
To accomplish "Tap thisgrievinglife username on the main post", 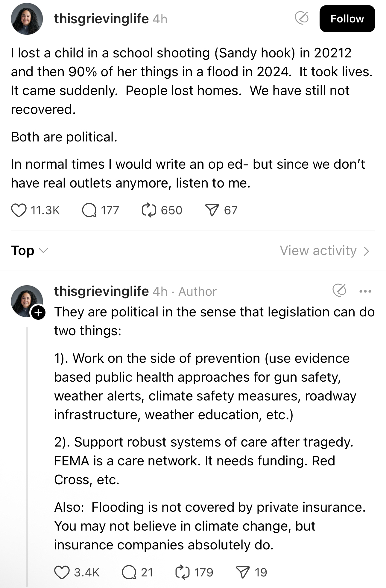I will [x=101, y=19].
